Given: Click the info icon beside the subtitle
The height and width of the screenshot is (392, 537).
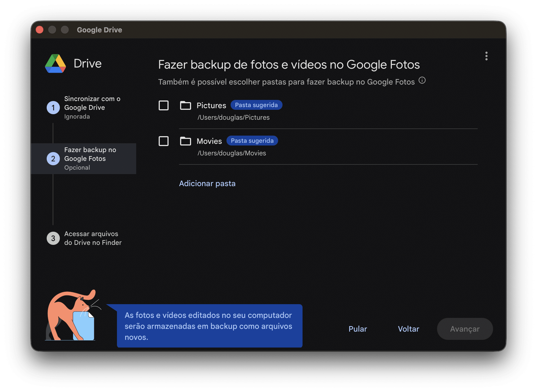Looking at the screenshot, I should (x=422, y=80).
